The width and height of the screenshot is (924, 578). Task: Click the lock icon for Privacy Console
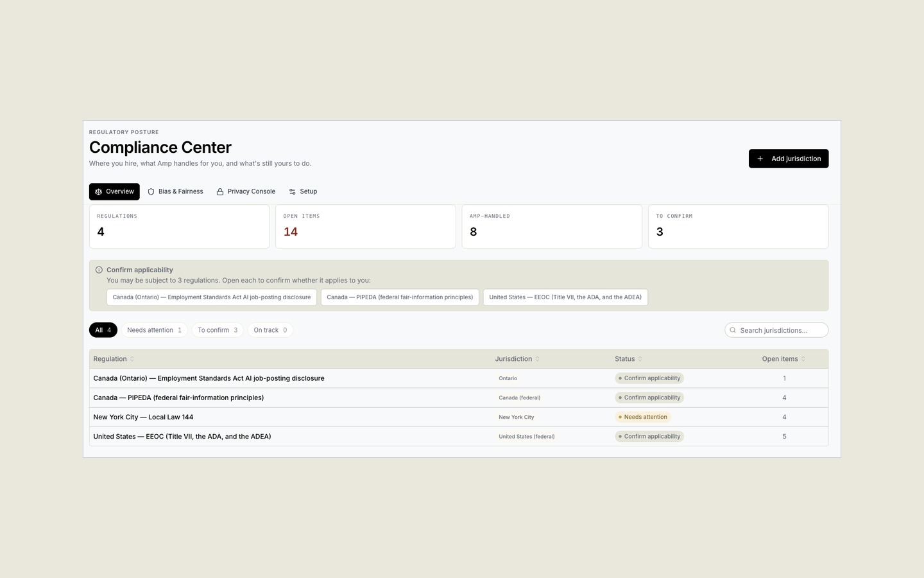pos(220,191)
